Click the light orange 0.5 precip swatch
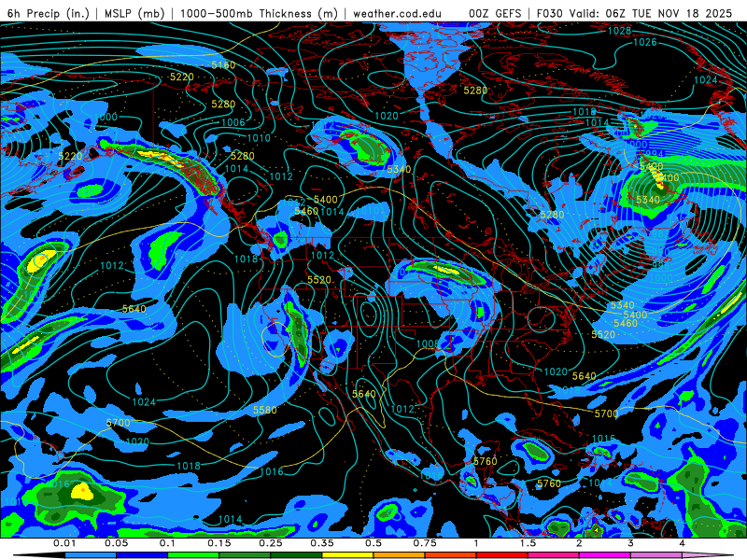 (x=399, y=555)
